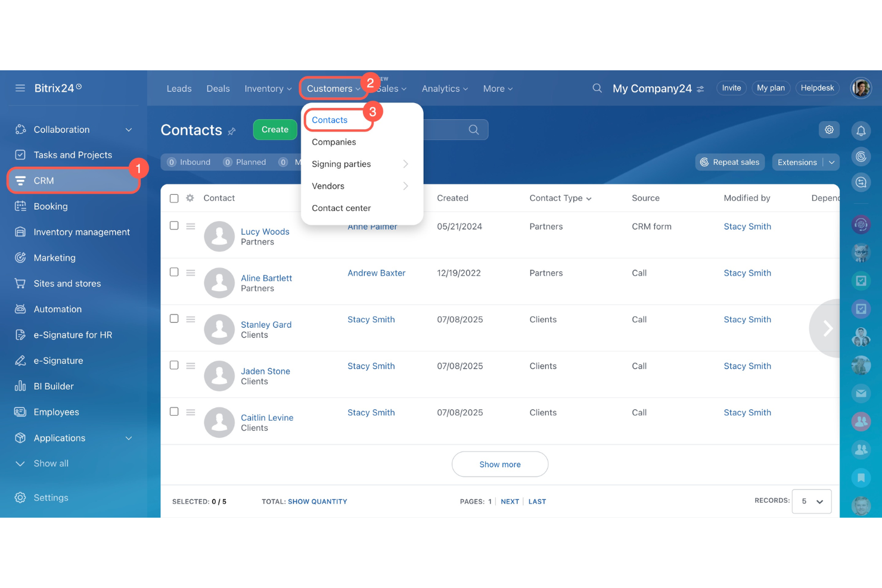Click the search magnifier in top bar

coord(597,88)
